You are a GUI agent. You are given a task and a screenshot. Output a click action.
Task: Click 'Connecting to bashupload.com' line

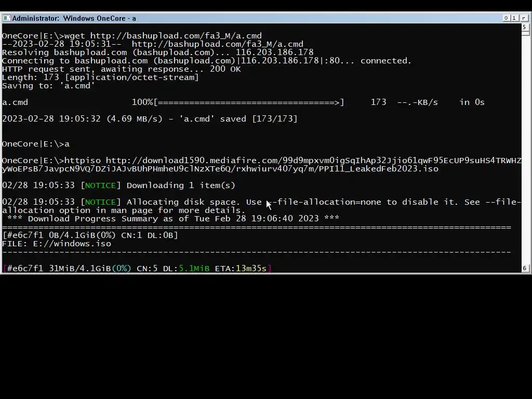pos(207,61)
